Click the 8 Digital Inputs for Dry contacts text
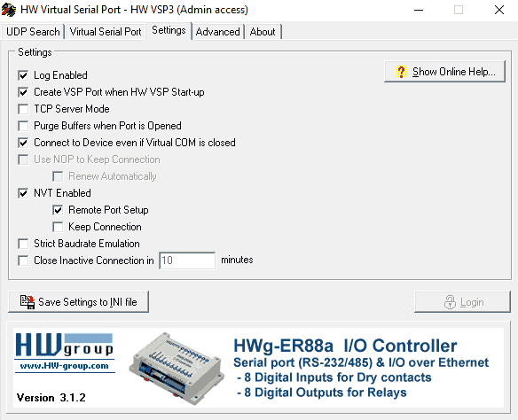 [334, 377]
